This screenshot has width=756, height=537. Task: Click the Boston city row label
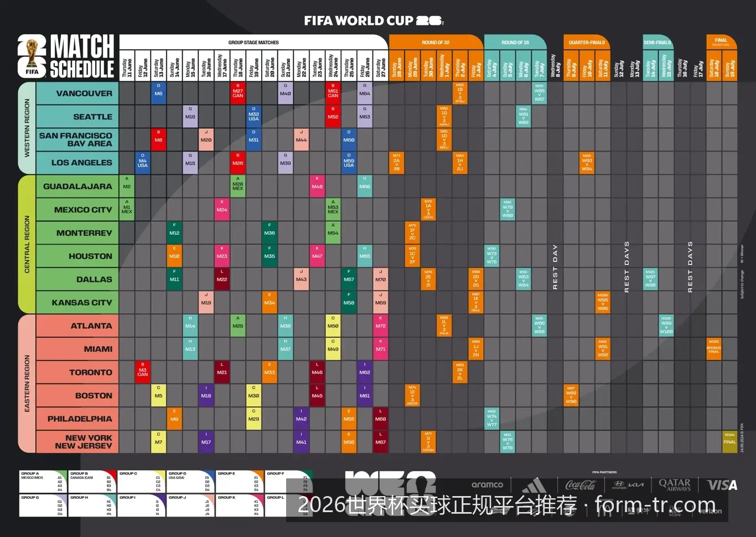77,395
